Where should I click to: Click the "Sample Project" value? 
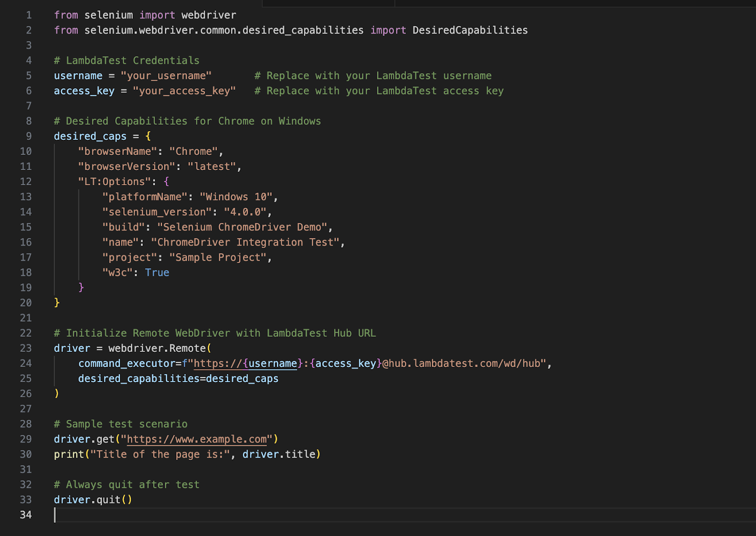(x=218, y=257)
